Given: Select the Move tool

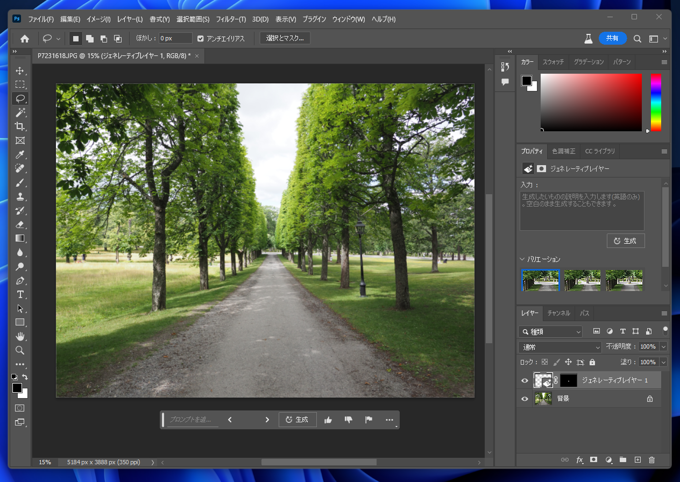Looking at the screenshot, I should point(20,71).
